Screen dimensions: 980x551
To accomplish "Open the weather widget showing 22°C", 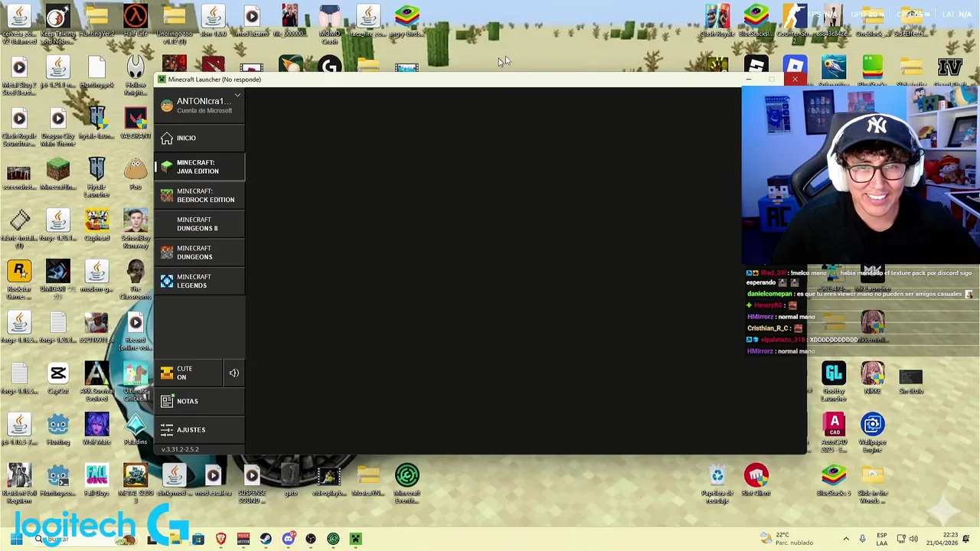I will point(786,539).
